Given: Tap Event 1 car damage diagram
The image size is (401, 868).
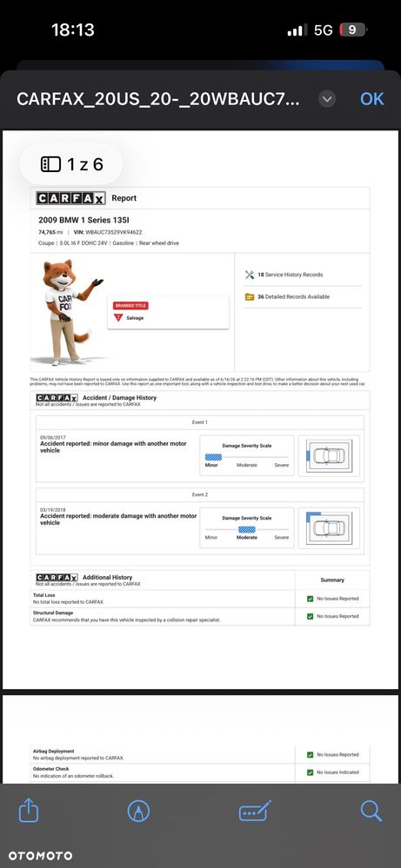Looking at the screenshot, I should (329, 455).
